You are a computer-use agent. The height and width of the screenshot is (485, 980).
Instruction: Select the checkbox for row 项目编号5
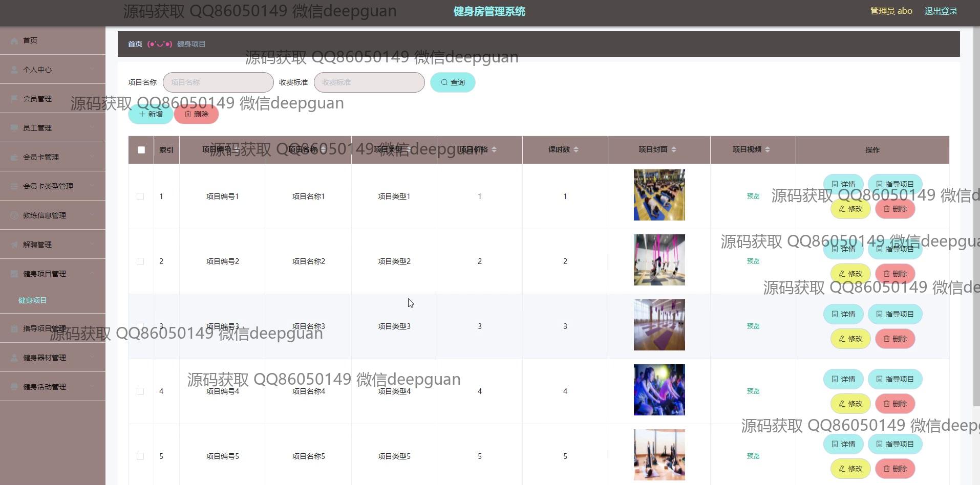(140, 456)
